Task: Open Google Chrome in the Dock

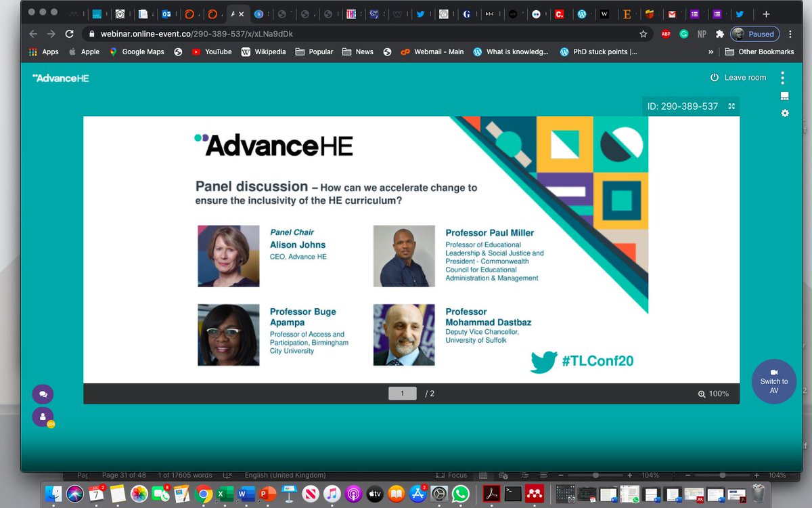Action: click(x=204, y=494)
